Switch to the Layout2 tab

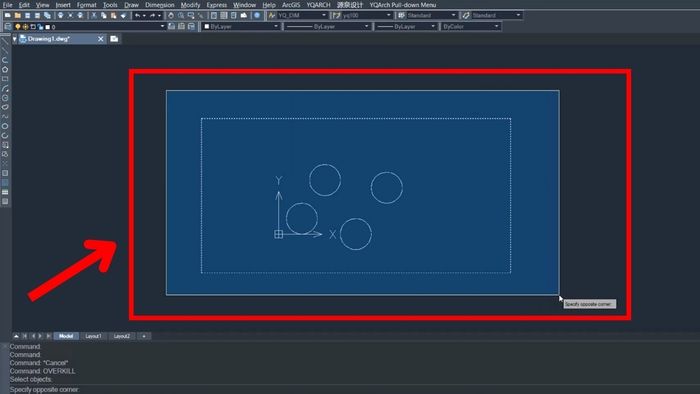click(121, 336)
